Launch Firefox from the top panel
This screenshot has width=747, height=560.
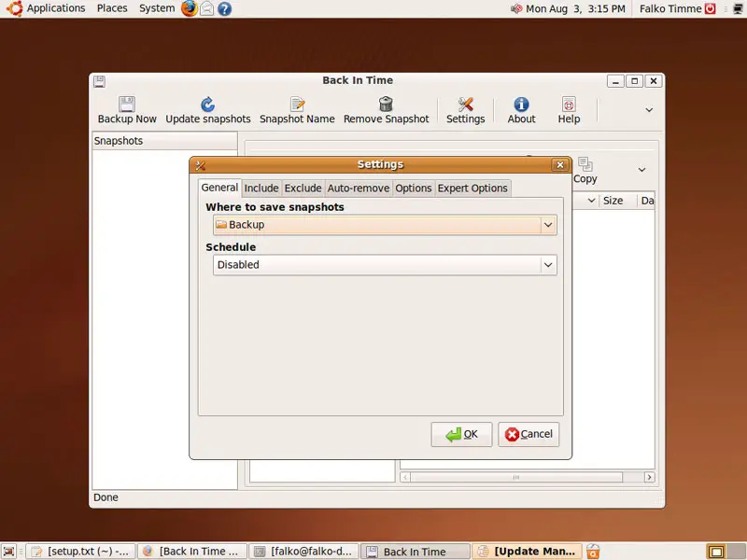pyautogui.click(x=190, y=8)
